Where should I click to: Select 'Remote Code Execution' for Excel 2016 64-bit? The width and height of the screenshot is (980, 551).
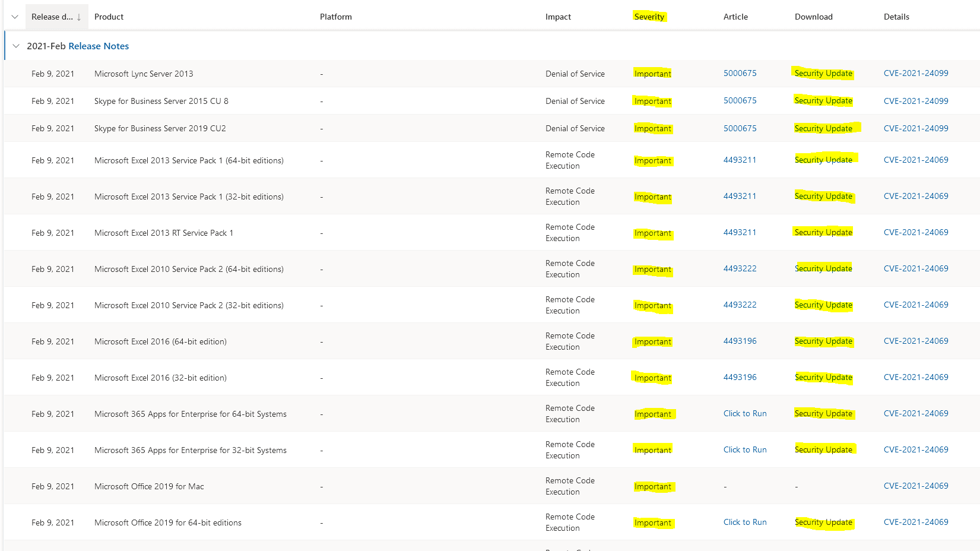tap(570, 341)
